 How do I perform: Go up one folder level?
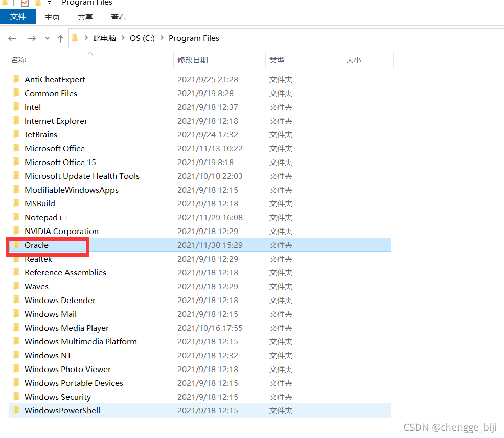point(60,39)
